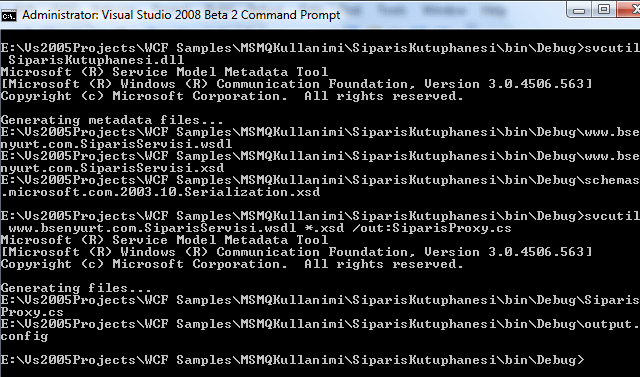Click the nyurt.com.SiparisServisi.xsd output line
This screenshot has width=640, height=377.
(x=112, y=168)
